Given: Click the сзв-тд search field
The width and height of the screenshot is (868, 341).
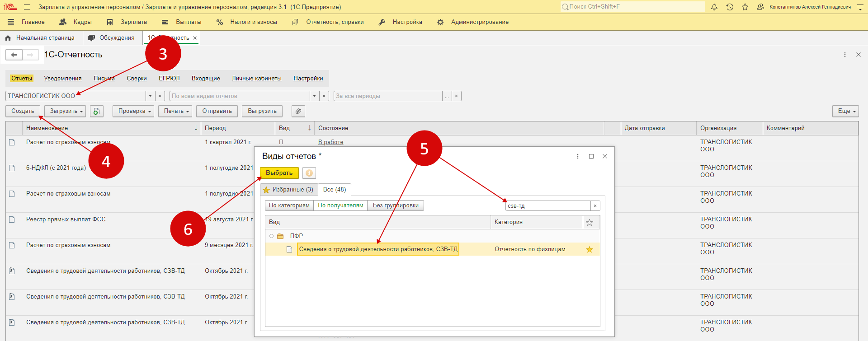Looking at the screenshot, I should tap(547, 206).
